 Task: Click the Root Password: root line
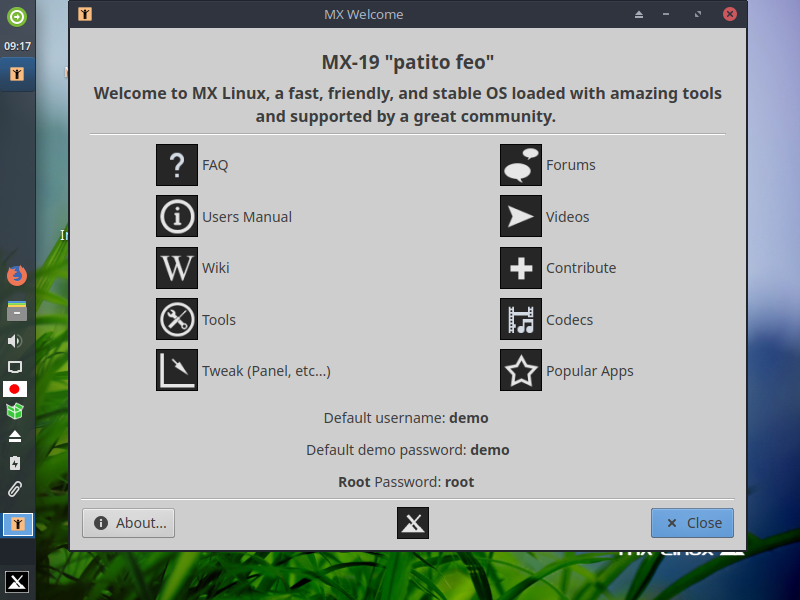[406, 482]
